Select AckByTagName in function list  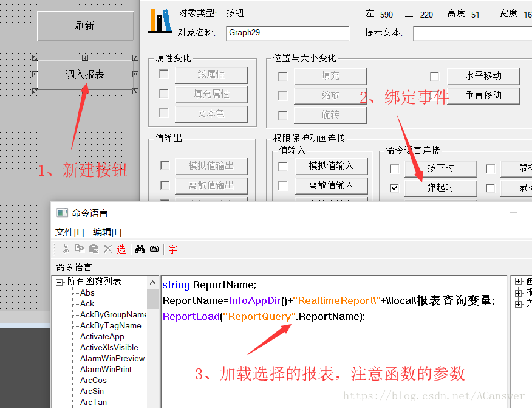(x=111, y=325)
